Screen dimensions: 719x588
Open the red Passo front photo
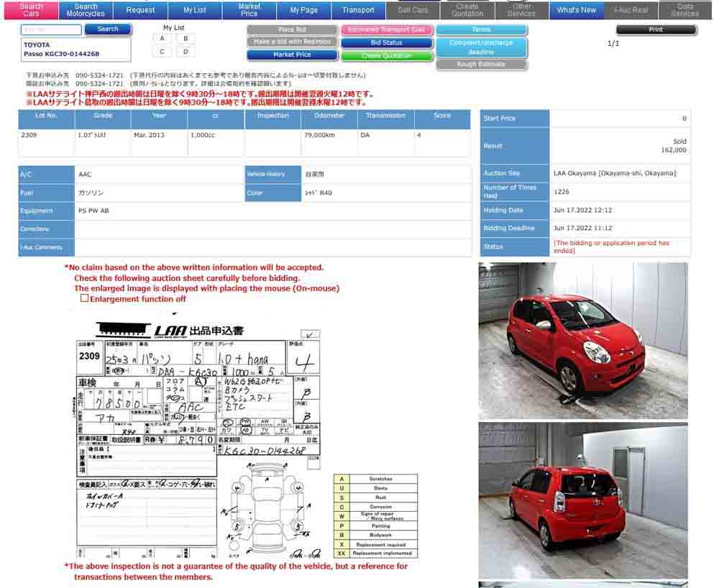[x=583, y=341]
